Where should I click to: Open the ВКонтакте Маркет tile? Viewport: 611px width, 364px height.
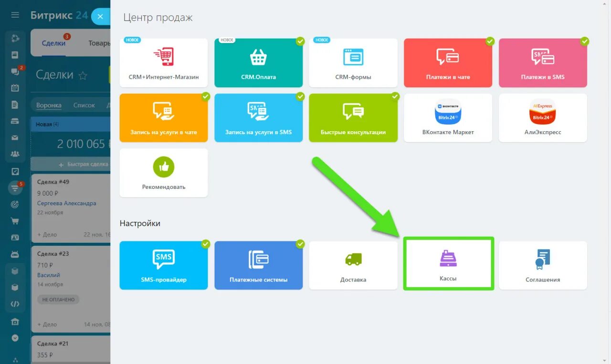[448, 118]
